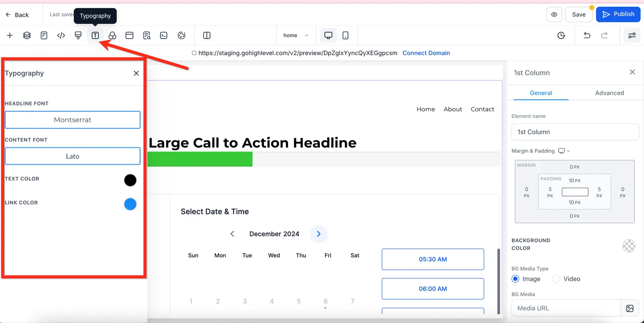Open the settings sliders icon
This screenshot has width=644, height=323.
(x=632, y=35)
